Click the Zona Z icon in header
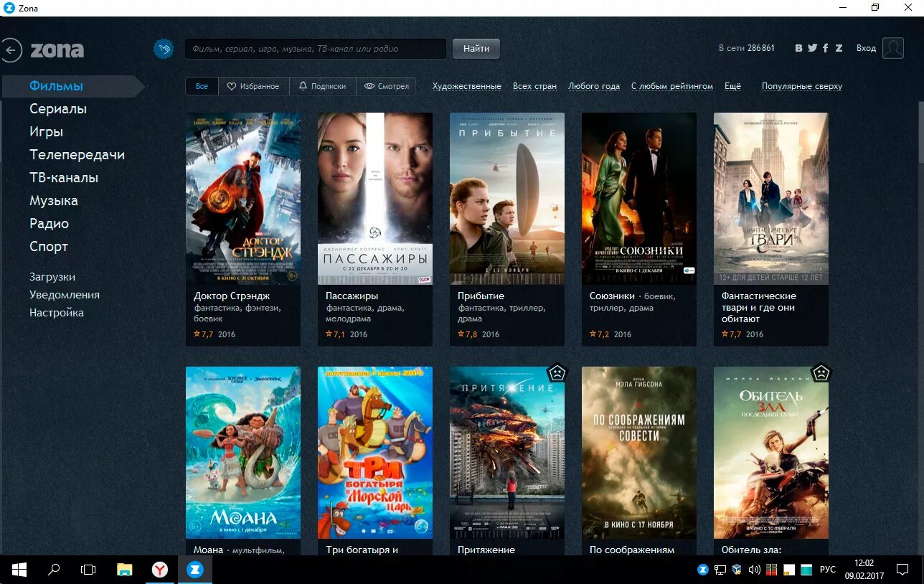This screenshot has height=584, width=924. [x=839, y=48]
